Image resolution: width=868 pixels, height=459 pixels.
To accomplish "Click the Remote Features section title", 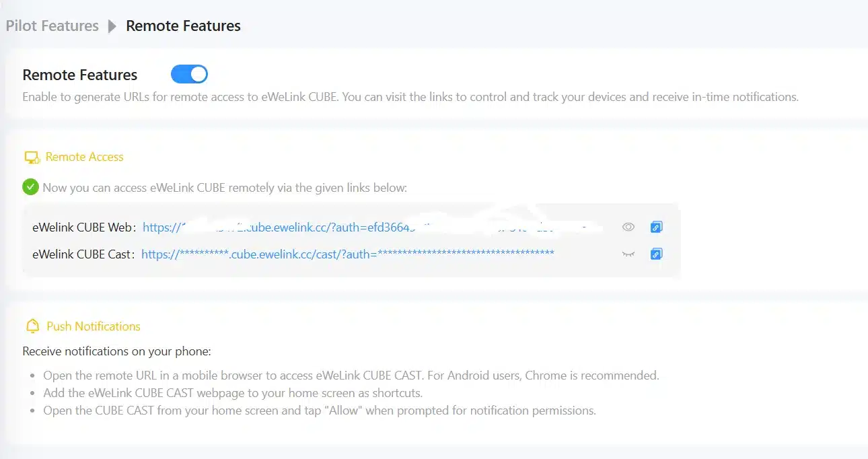I will point(80,75).
